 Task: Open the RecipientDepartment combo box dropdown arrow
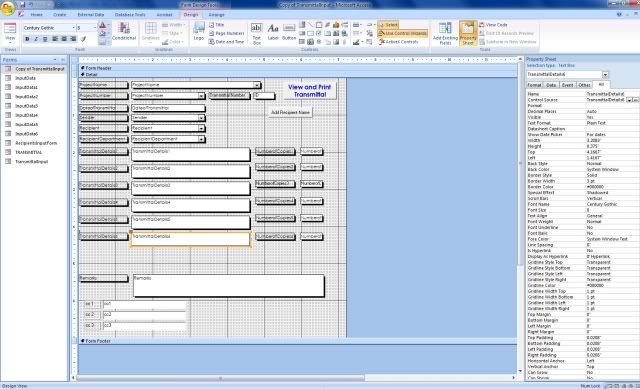[201, 139]
